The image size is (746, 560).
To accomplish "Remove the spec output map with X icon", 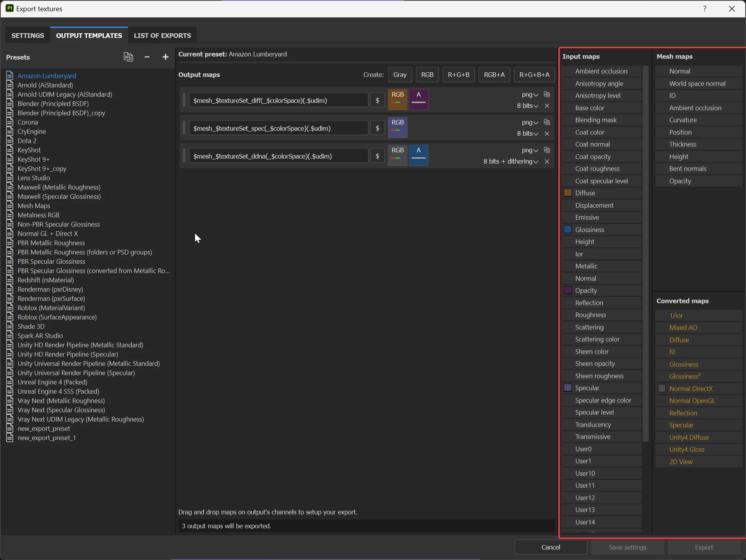I will (x=547, y=133).
